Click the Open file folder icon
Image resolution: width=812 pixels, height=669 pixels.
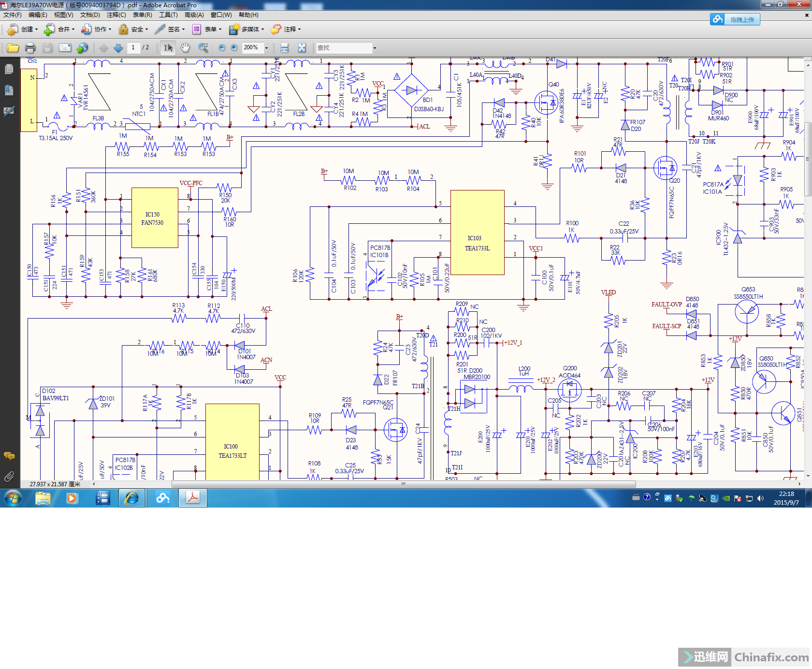coord(13,48)
